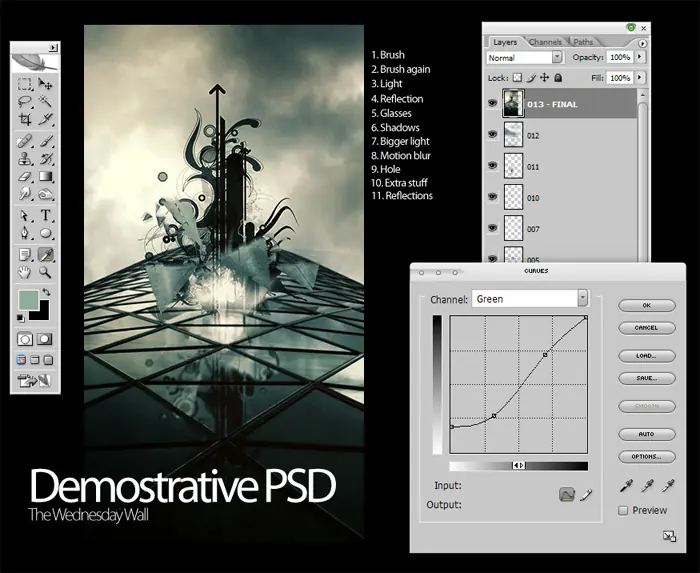Switch to the Paths tab

[582, 42]
